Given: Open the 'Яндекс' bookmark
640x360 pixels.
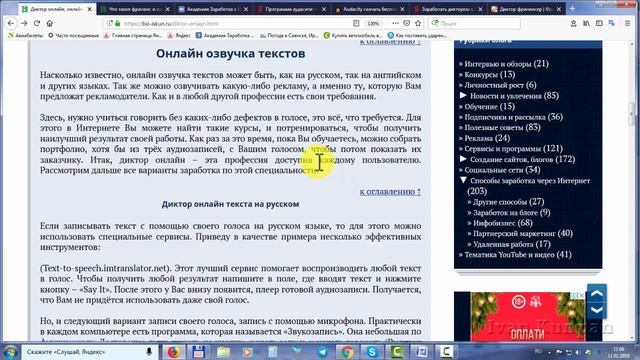Looking at the screenshot, I should point(179,36).
